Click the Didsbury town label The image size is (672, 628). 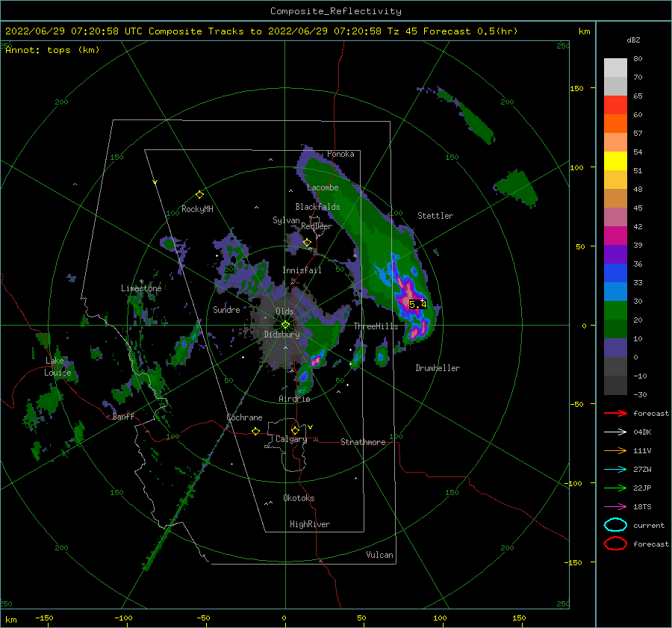pyautogui.click(x=281, y=335)
